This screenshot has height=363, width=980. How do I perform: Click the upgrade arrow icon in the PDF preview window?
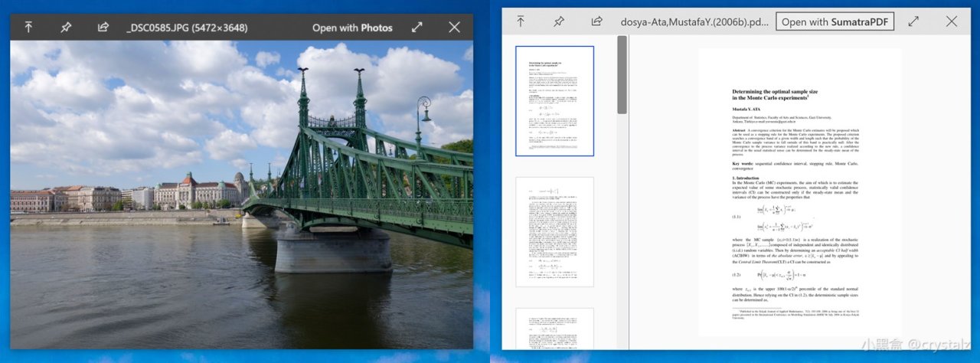tap(521, 21)
